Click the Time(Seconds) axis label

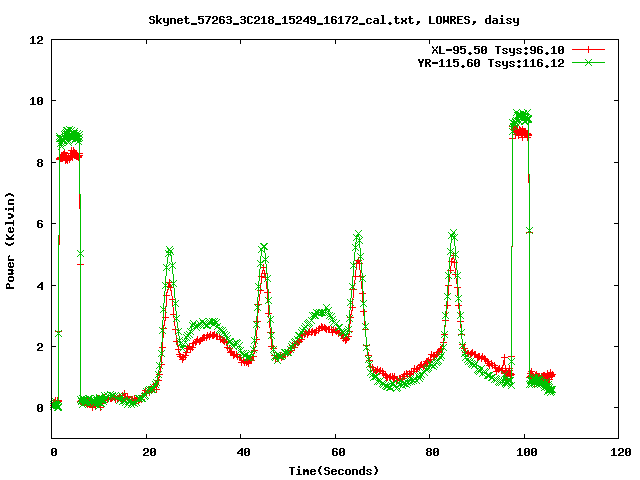click(x=334, y=471)
